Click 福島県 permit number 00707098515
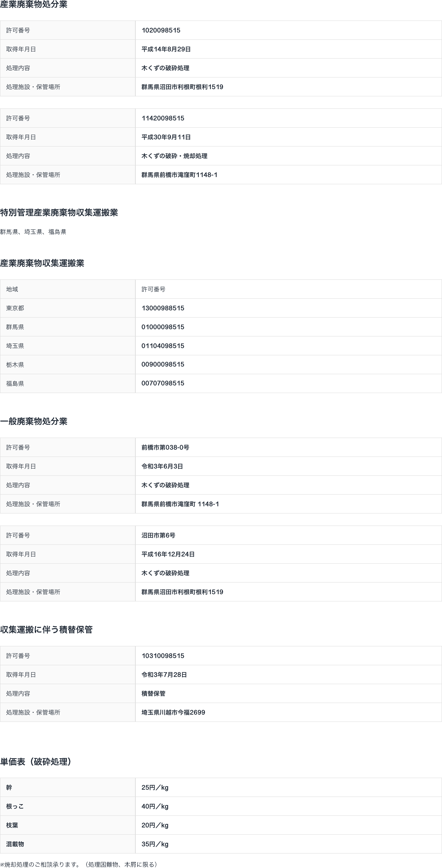442x868 pixels. pyautogui.click(x=163, y=383)
